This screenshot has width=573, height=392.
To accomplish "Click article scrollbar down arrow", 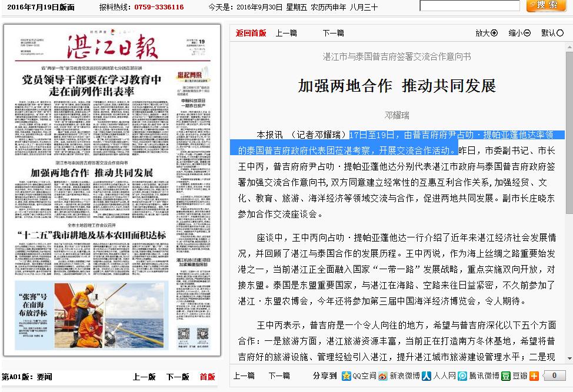I will tap(569, 359).
